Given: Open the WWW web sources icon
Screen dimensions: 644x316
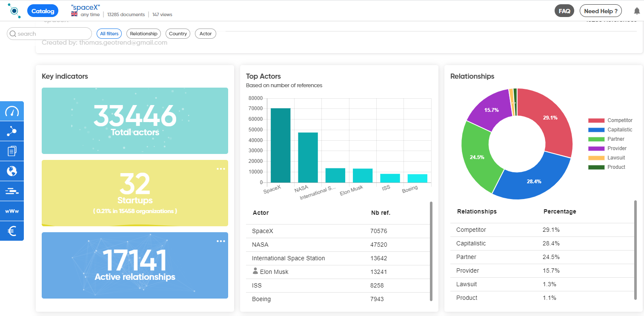Looking at the screenshot, I should pos(12,211).
